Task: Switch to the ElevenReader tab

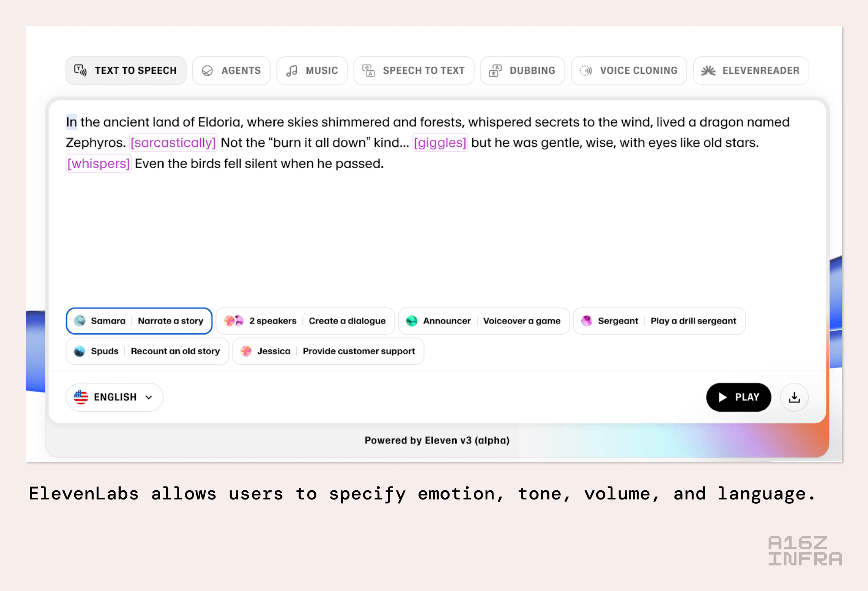Action: (751, 71)
